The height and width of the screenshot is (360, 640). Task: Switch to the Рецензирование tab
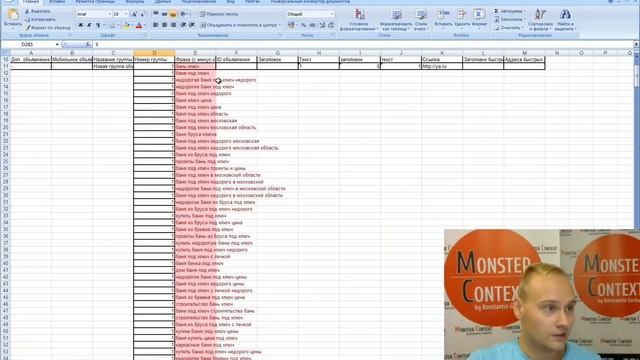tap(198, 2)
